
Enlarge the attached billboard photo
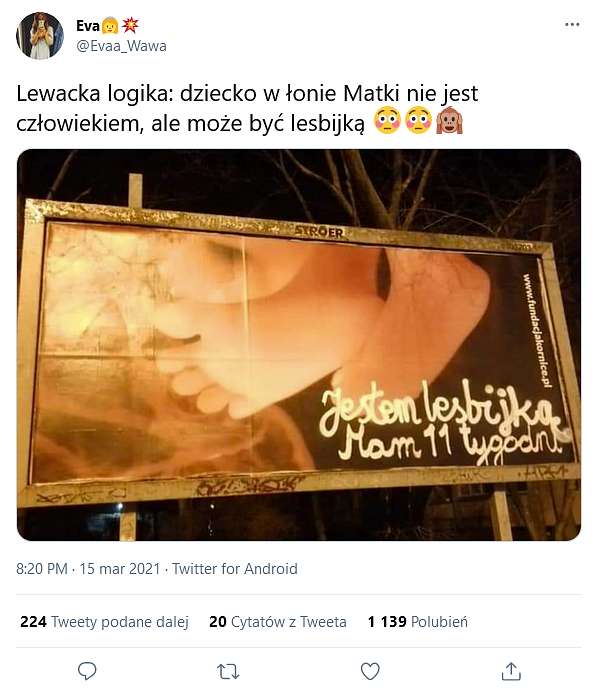tap(299, 345)
